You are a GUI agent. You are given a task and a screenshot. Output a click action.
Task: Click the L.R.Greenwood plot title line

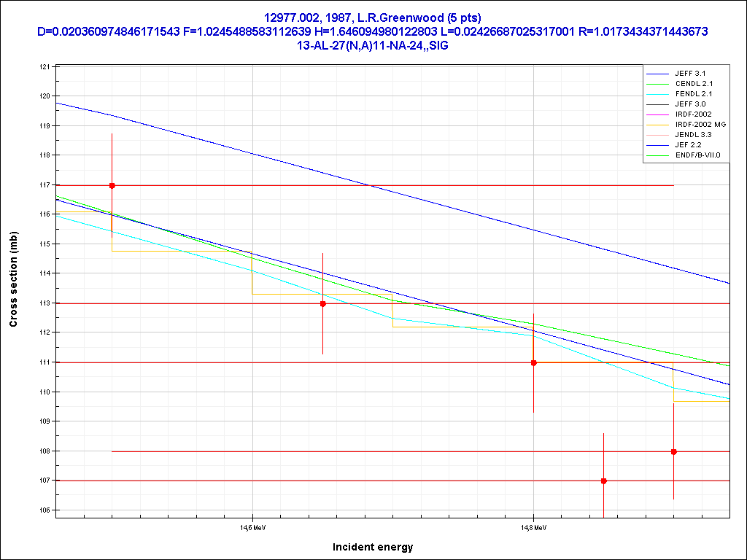pyautogui.click(x=373, y=17)
